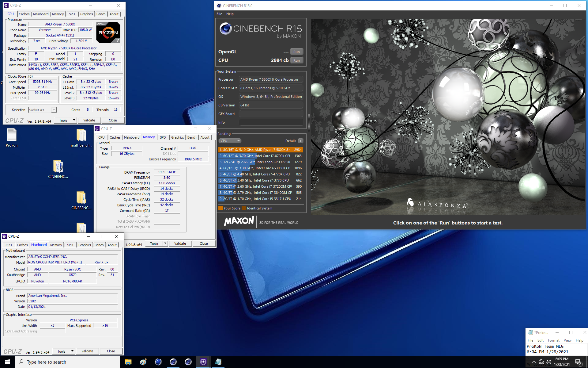Select ranking row Intel Core i7-8700K 1363

pos(261,156)
